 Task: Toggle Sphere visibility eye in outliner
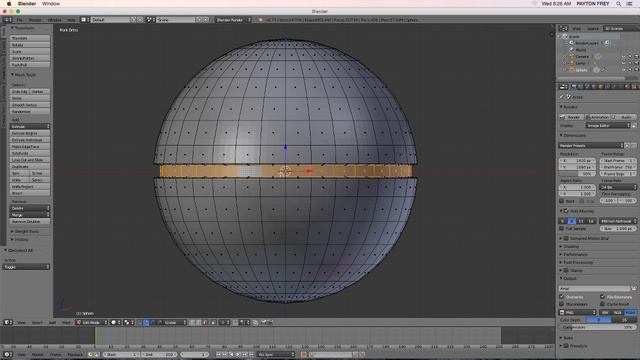click(623, 70)
